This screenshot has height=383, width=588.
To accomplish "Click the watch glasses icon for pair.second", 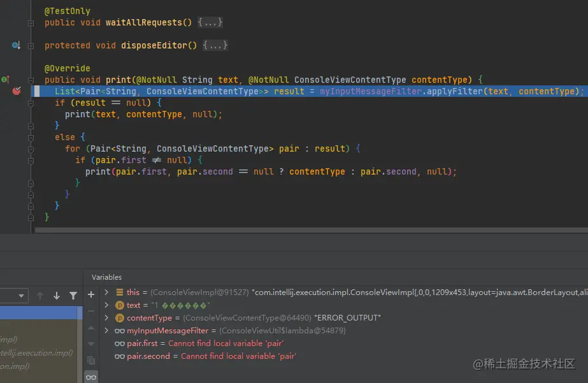I will coord(120,356).
